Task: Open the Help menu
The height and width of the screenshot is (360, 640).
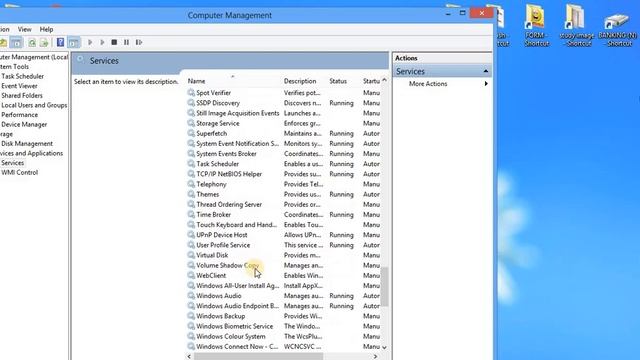Action: (47, 29)
